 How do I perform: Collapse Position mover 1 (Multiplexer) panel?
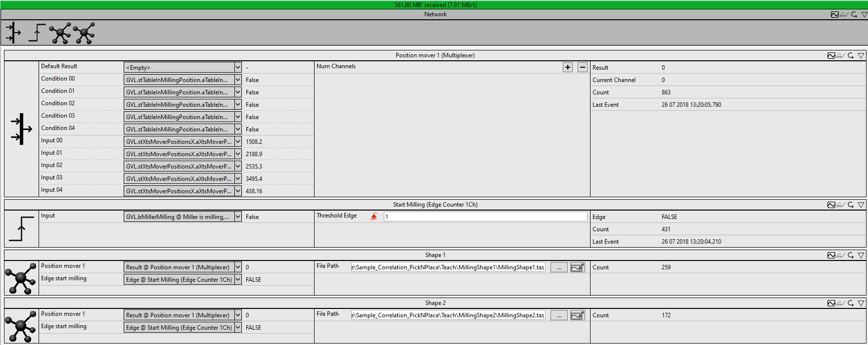[861, 55]
